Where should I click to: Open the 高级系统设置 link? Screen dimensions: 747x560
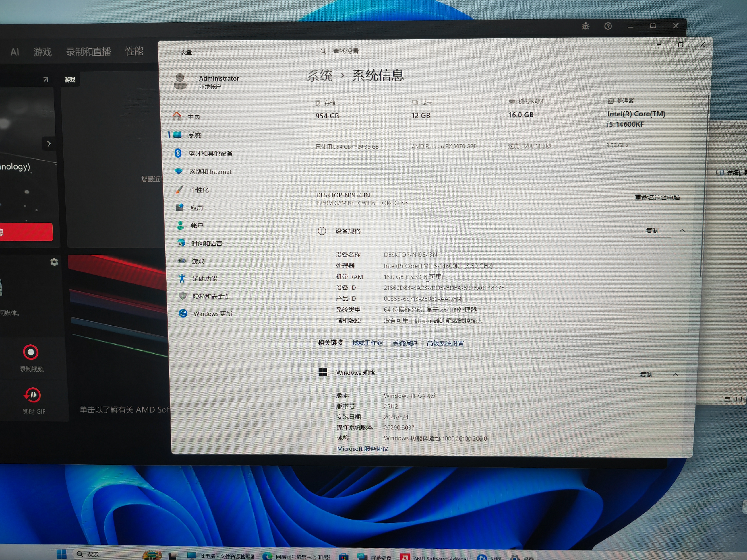(x=445, y=343)
